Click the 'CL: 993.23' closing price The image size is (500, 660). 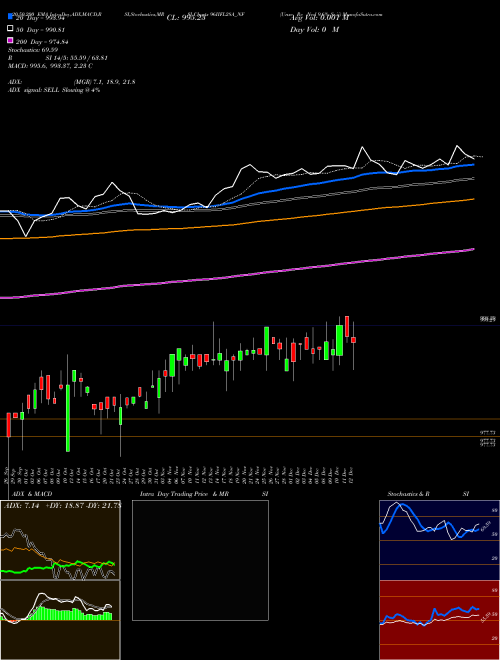186,18
